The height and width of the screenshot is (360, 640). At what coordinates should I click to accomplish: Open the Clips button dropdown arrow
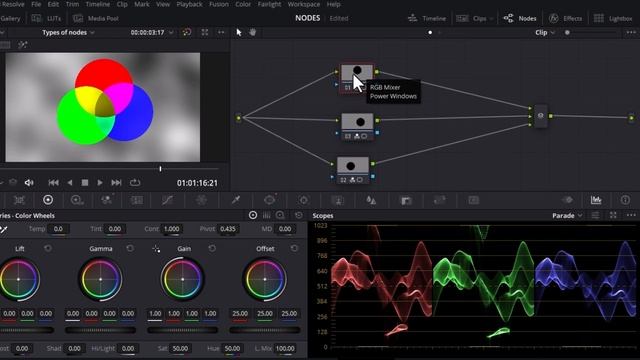(x=491, y=19)
